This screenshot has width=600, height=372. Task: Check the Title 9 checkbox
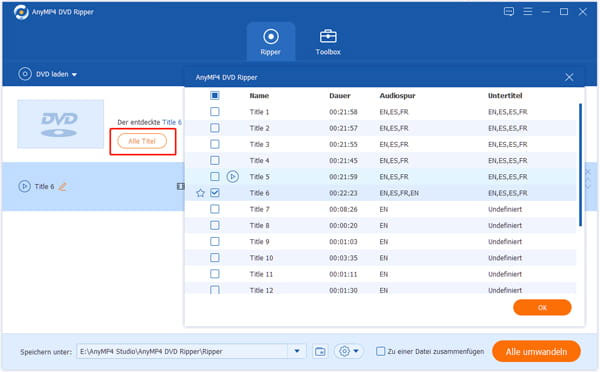click(x=215, y=241)
